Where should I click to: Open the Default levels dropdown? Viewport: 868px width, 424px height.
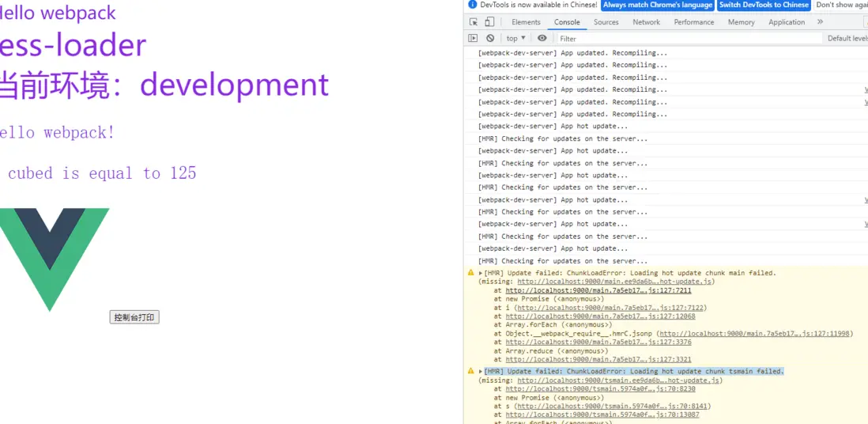847,38
